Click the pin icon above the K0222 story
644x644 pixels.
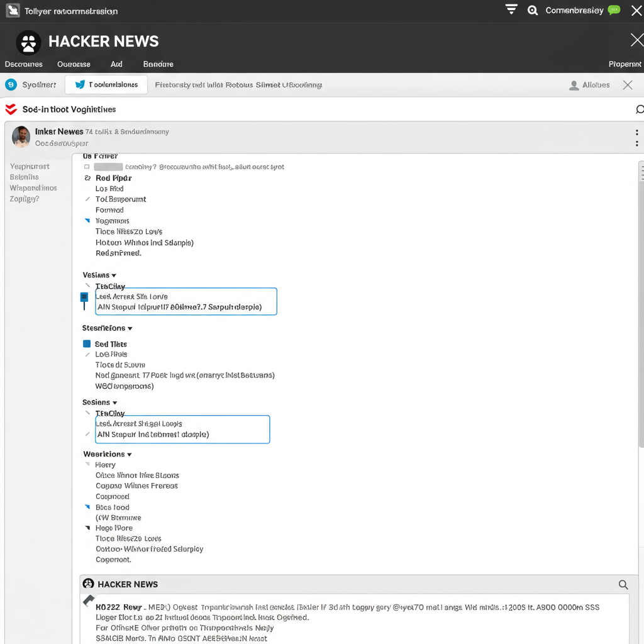(x=89, y=601)
